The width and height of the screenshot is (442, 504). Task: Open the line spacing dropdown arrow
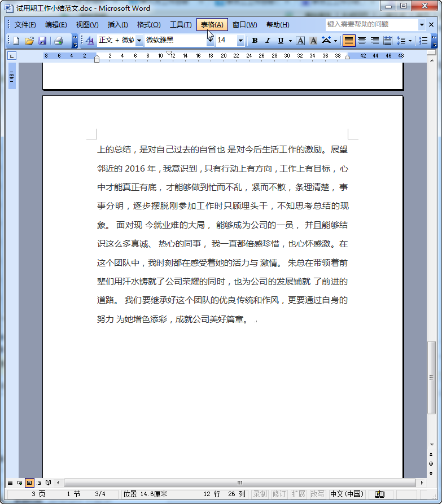tap(410, 41)
